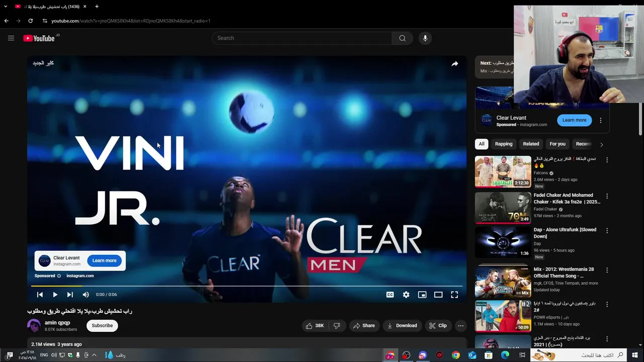Image resolution: width=644 pixels, height=362 pixels.
Task: Skip to the previous video in the player
Action: tap(40, 295)
